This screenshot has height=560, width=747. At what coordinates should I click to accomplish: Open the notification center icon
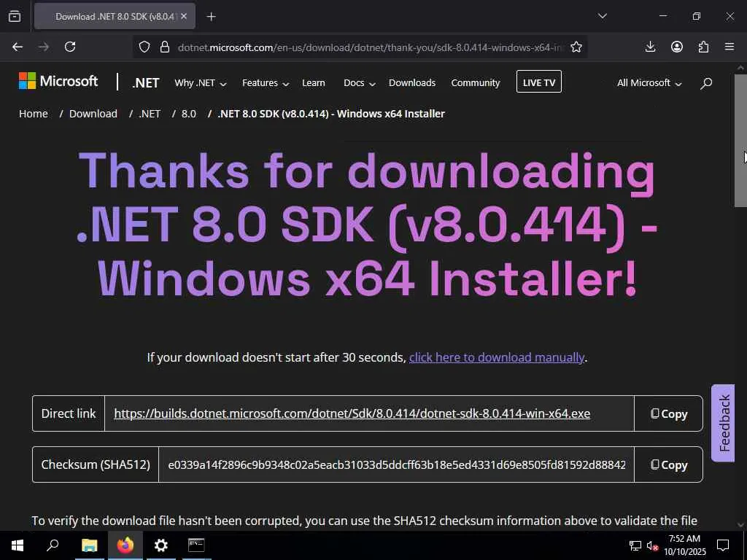(x=723, y=545)
